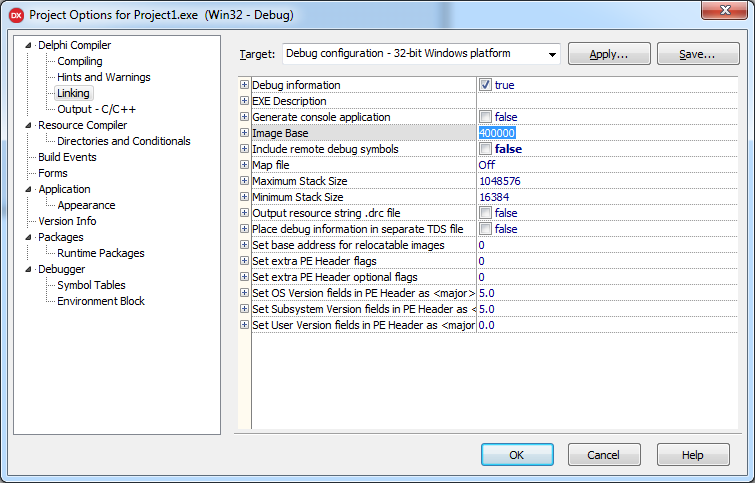Toggle Include remote debug symbols checkbox
Image resolution: width=755 pixels, height=483 pixels.
tap(485, 149)
